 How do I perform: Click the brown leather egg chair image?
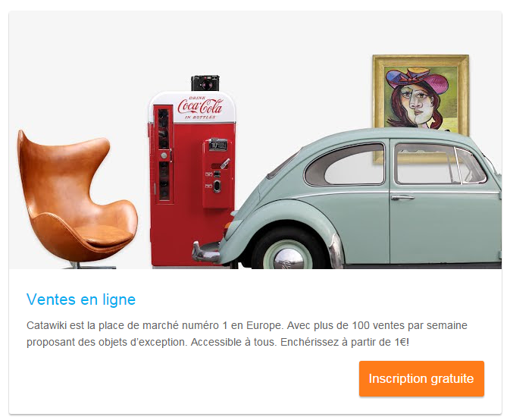coord(77,199)
